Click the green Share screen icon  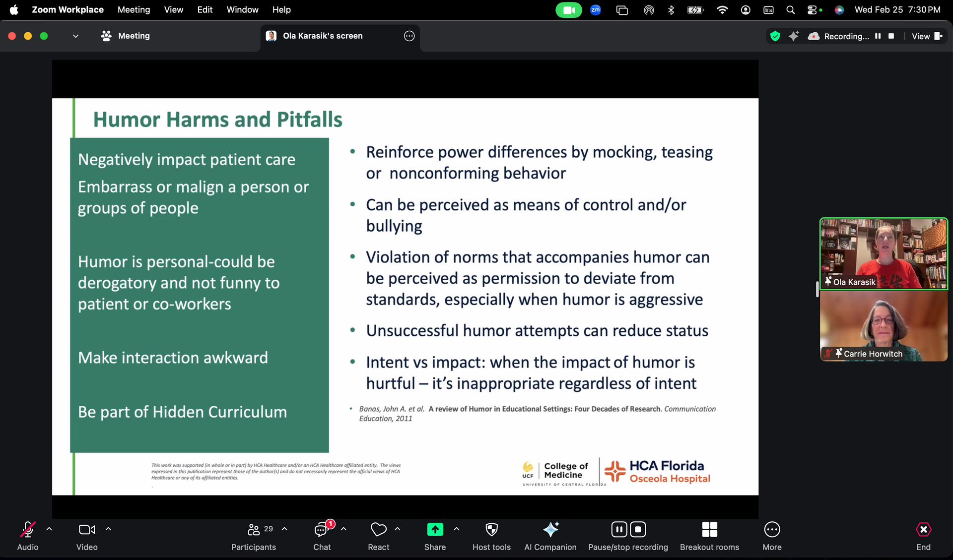click(x=435, y=530)
